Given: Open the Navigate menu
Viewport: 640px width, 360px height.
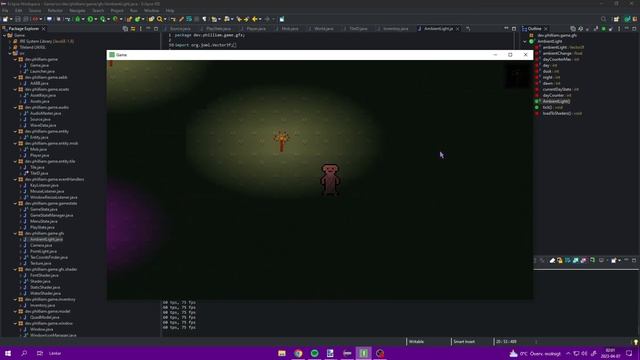Looking at the screenshot, I should coord(77,11).
